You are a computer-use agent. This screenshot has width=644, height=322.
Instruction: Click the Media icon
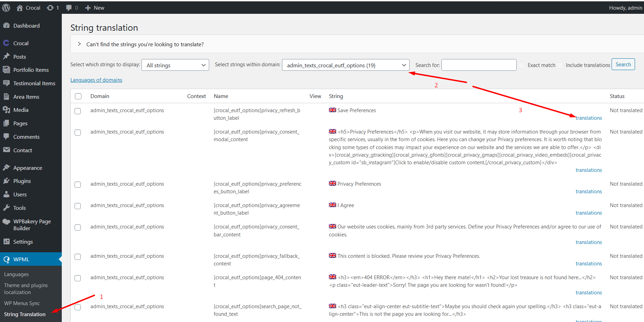[x=6, y=110]
